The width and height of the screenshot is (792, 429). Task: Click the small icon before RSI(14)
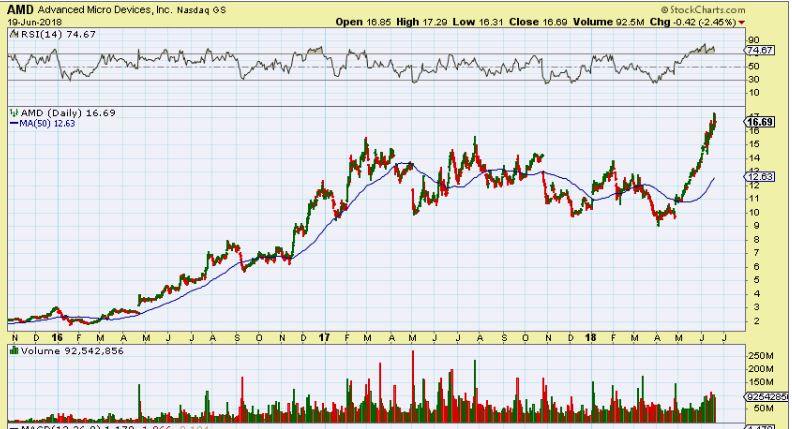(x=12, y=34)
